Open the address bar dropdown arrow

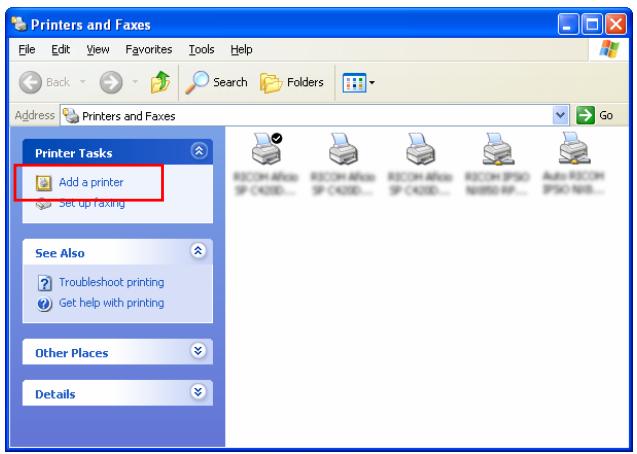click(560, 116)
